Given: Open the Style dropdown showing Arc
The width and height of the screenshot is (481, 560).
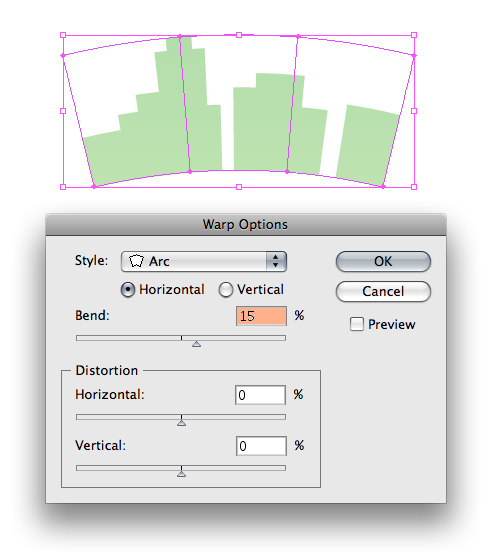Looking at the screenshot, I should coord(204,261).
